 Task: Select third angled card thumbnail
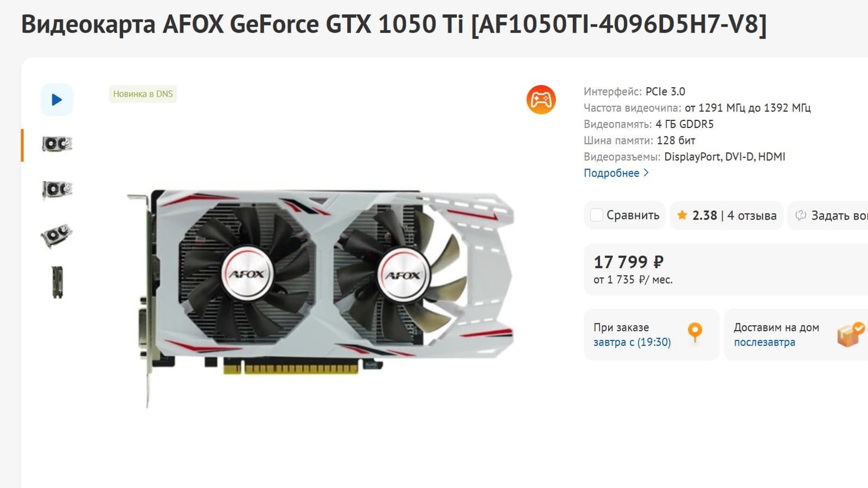(x=57, y=236)
